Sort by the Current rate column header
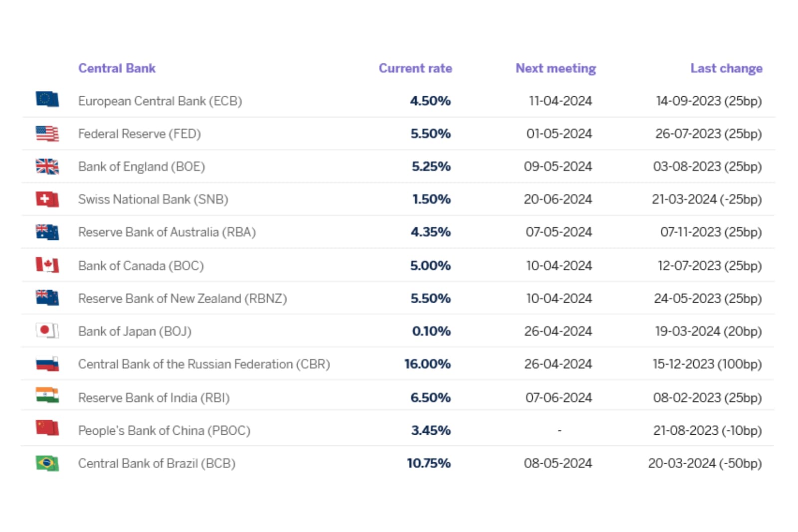The image size is (798, 532). tap(416, 68)
